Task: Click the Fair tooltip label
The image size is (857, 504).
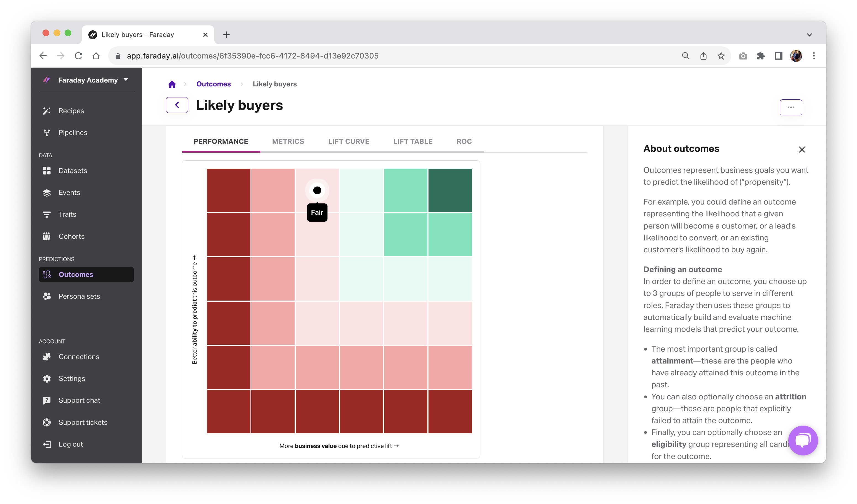Action: (317, 213)
